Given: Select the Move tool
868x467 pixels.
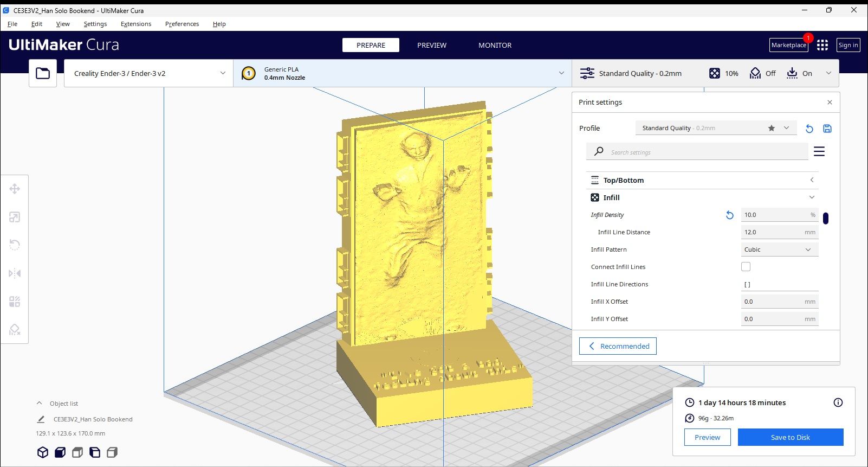Looking at the screenshot, I should [x=15, y=189].
